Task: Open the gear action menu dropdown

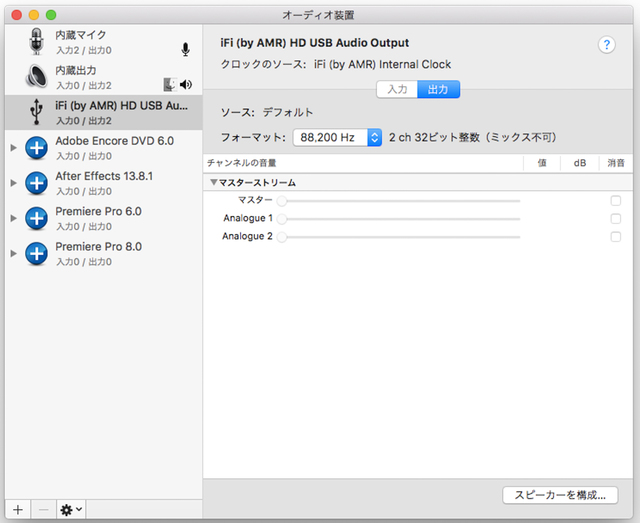Action: pyautogui.click(x=71, y=509)
